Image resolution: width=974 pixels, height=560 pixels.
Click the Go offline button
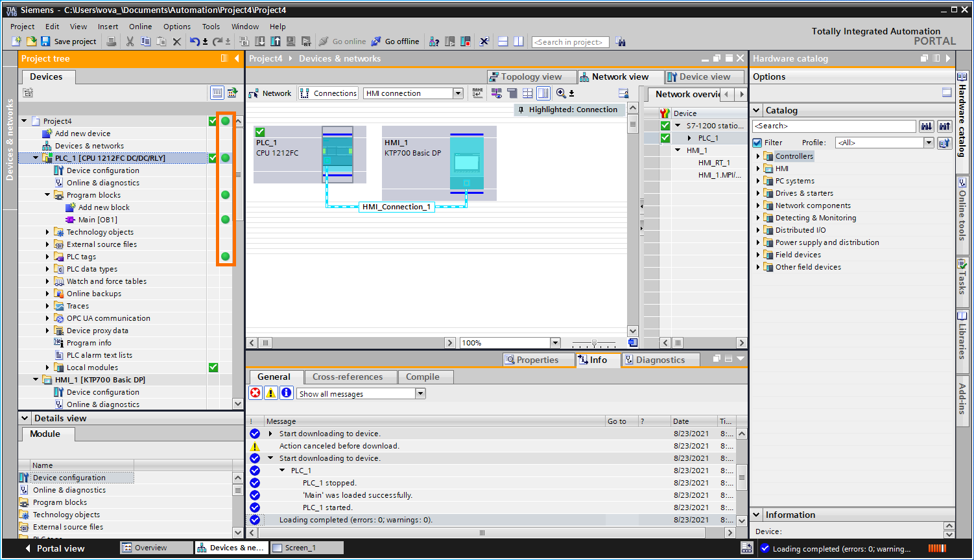(x=395, y=41)
